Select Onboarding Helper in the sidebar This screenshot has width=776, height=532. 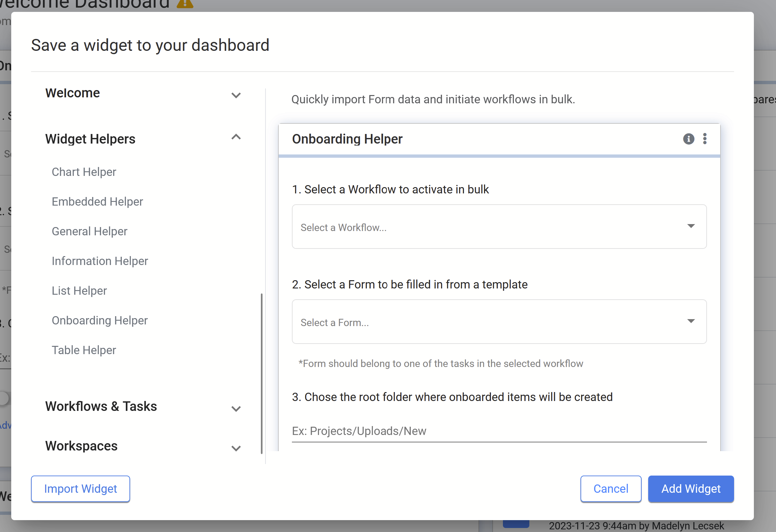(x=99, y=320)
